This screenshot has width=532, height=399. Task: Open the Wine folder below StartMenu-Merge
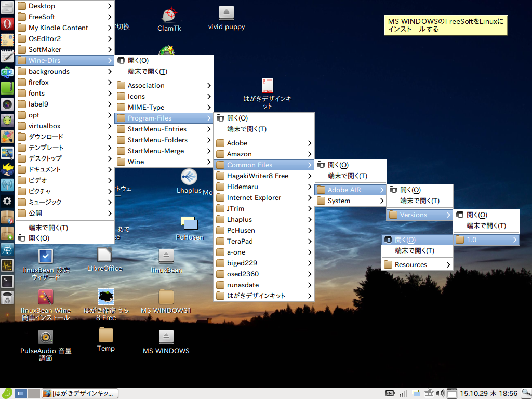164,162
